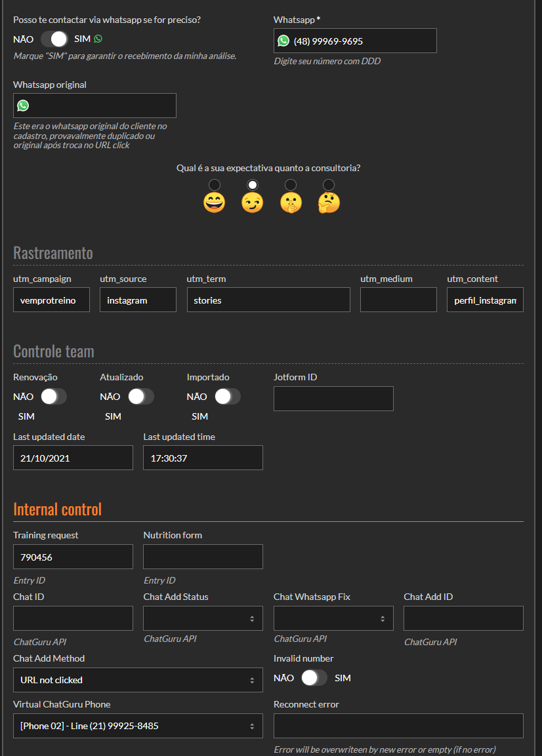Click the utm_campaign field with vemprotreino
Screen dimensions: 542x756
(x=51, y=300)
